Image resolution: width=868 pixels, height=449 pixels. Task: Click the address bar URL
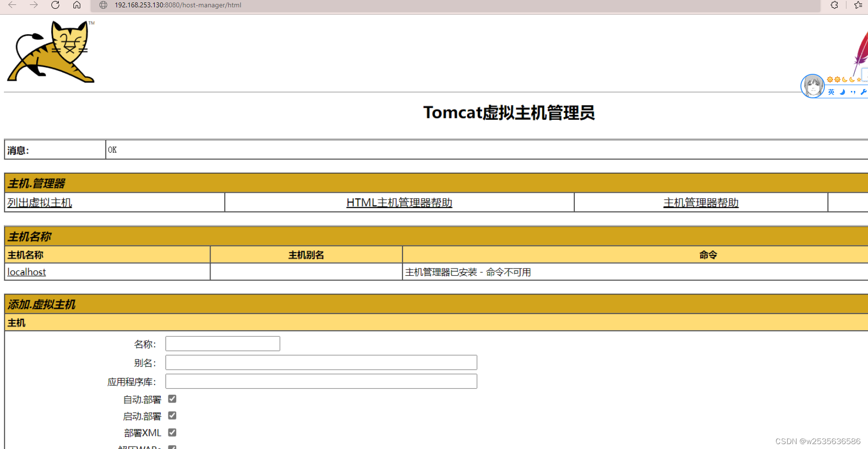178,5
